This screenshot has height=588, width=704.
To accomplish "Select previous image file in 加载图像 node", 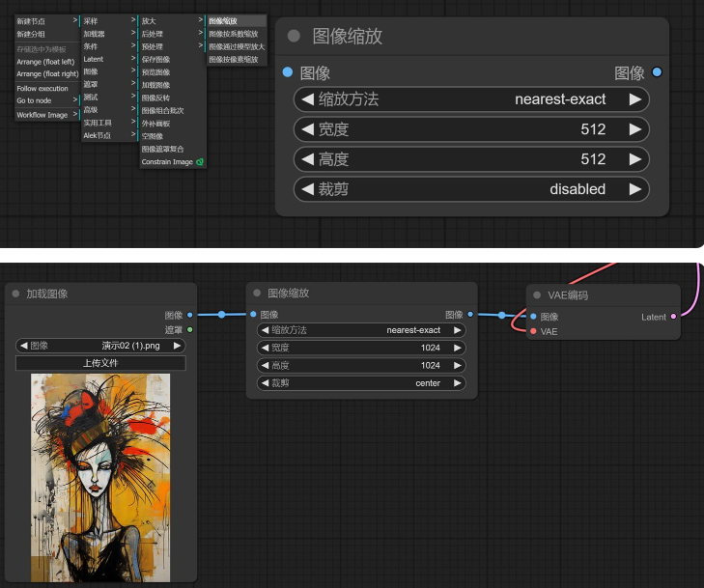I will click(x=24, y=346).
